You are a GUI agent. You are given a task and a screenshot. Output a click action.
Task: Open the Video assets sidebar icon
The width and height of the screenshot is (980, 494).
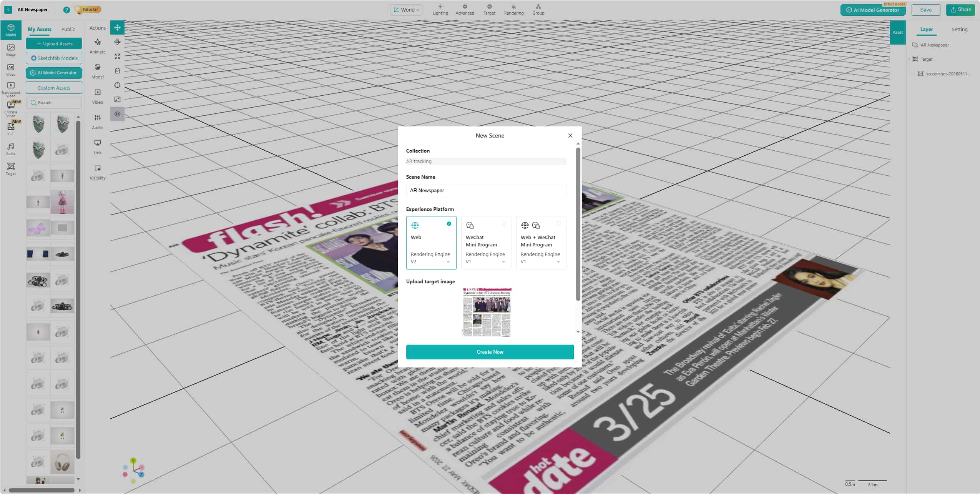pyautogui.click(x=11, y=70)
